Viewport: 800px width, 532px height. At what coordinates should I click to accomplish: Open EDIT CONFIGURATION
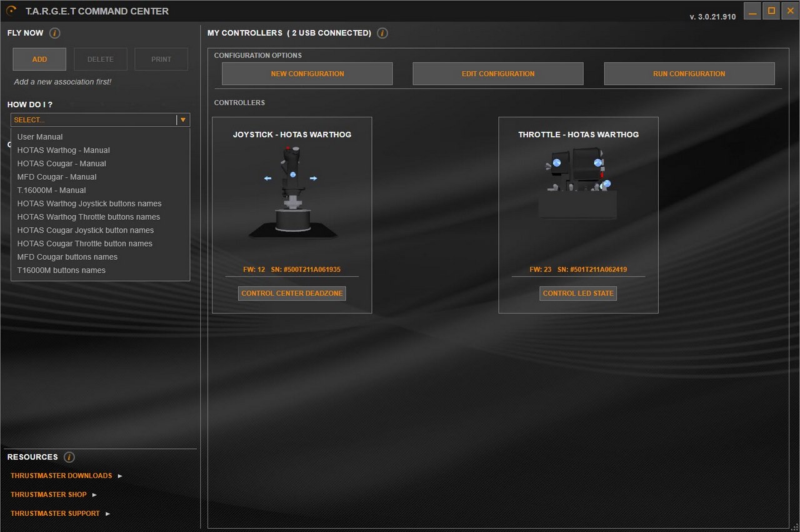(x=498, y=74)
